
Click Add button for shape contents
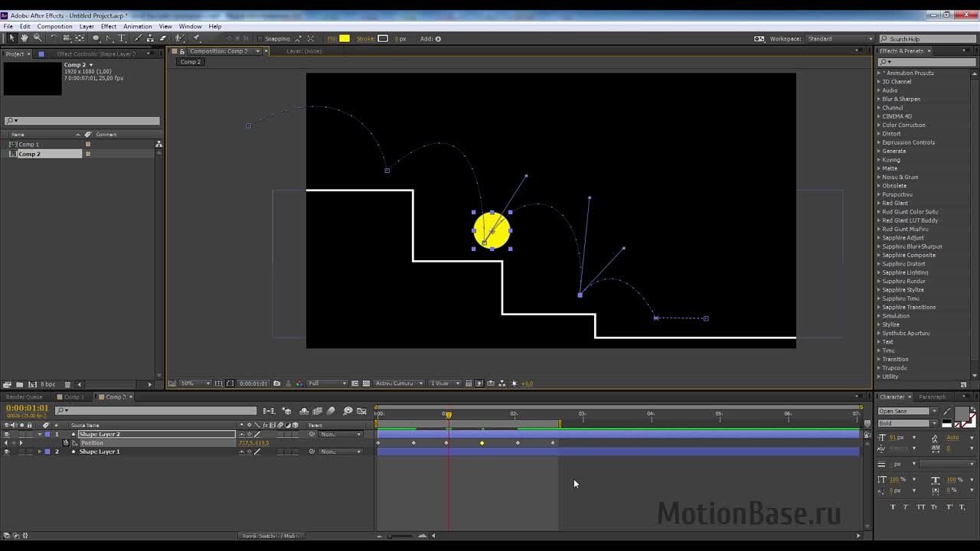438,39
